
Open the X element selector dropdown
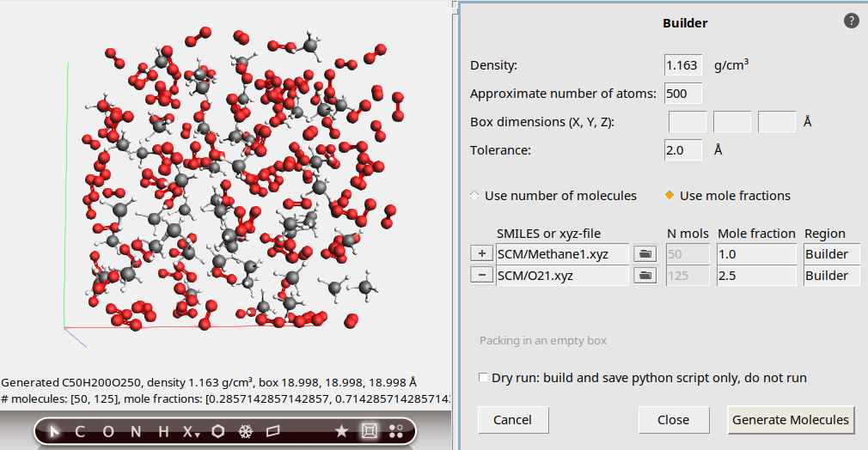[191, 431]
